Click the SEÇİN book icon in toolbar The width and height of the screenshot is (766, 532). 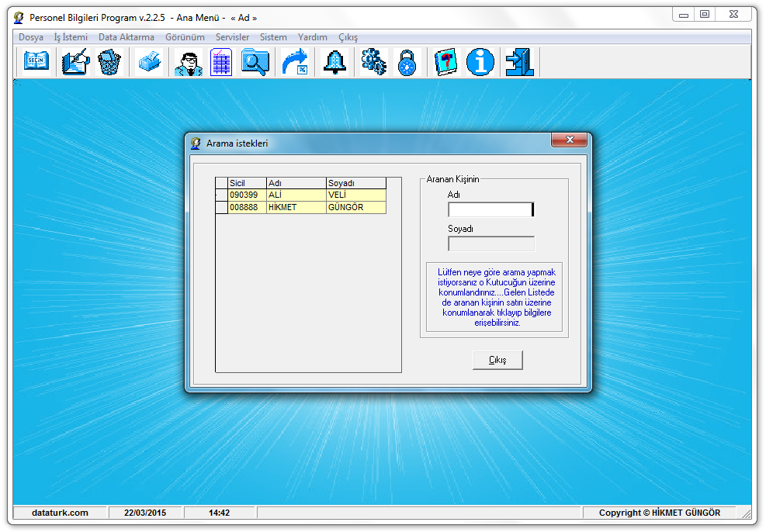36,62
